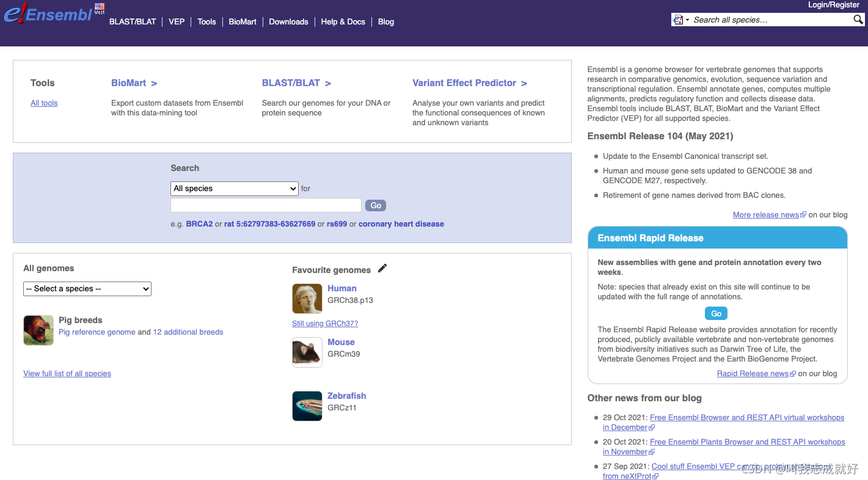This screenshot has width=868, height=480.
Task: Click the magnifier icon in header search
Action: (858, 20)
